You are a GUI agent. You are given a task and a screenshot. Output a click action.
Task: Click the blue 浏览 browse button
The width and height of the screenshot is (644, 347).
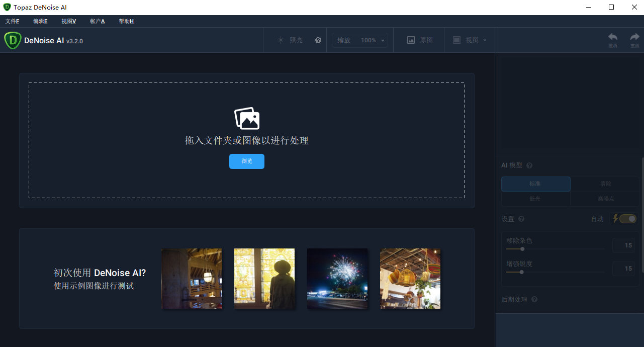[247, 161]
